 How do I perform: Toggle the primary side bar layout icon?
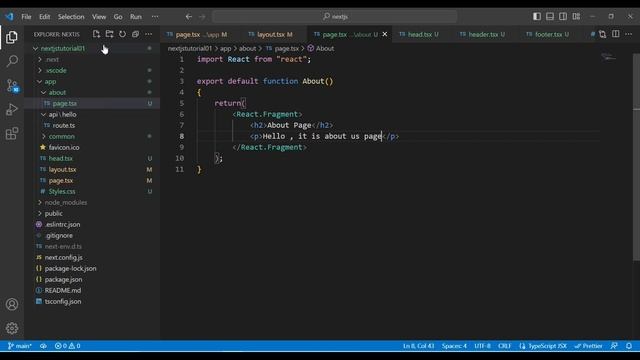(x=537, y=16)
